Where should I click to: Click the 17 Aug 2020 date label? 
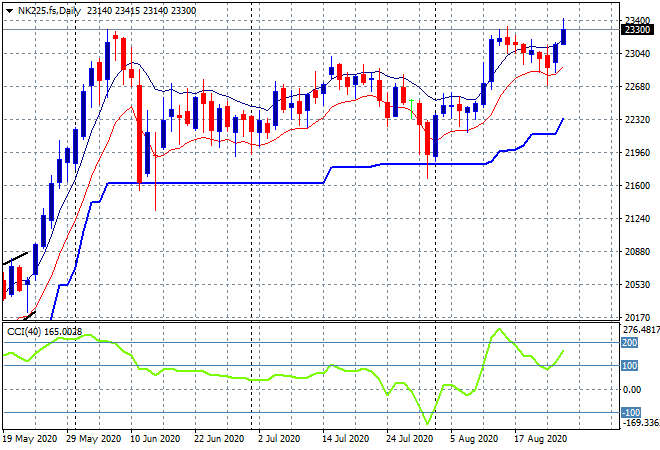pos(540,439)
